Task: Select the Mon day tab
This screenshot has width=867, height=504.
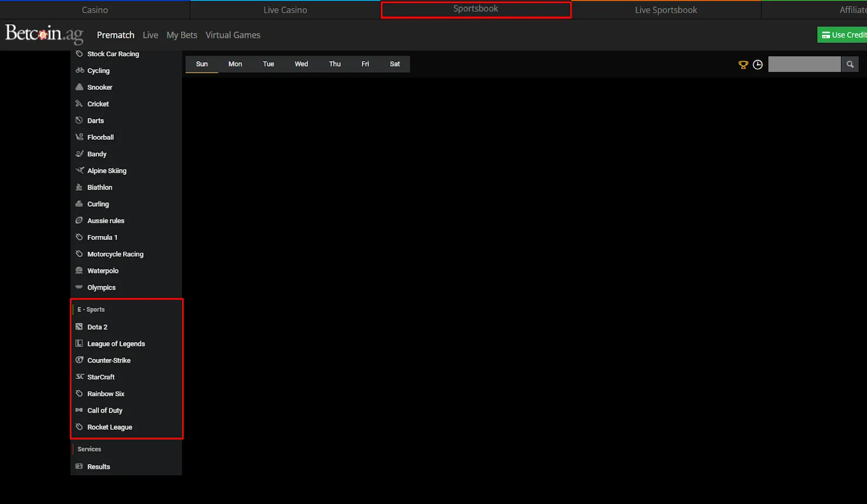Action: click(x=235, y=64)
